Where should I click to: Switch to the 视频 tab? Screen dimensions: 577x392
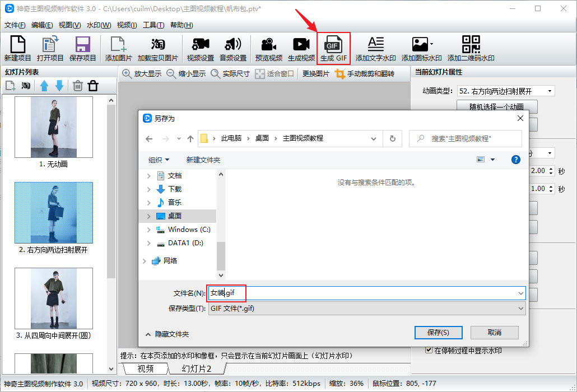(145, 368)
